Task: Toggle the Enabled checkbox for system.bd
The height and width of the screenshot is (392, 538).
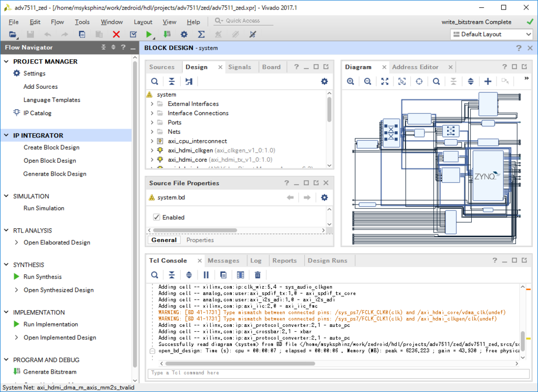Action: click(x=157, y=217)
